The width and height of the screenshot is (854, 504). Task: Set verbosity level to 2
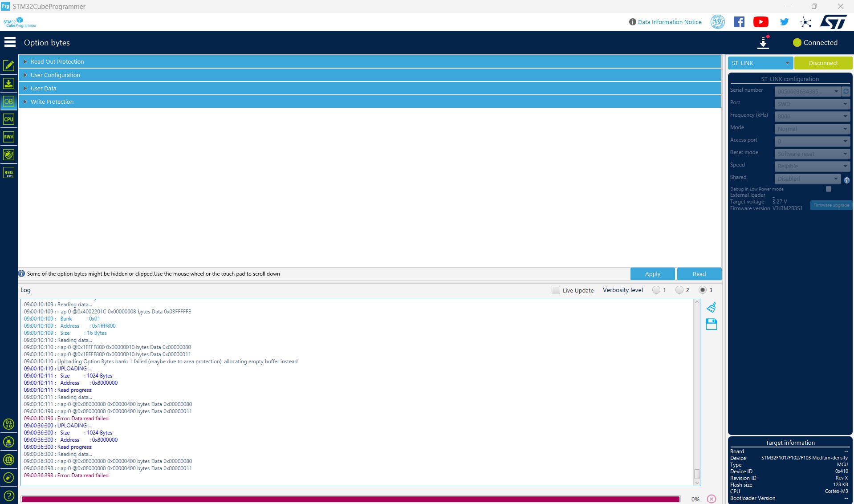tap(679, 290)
